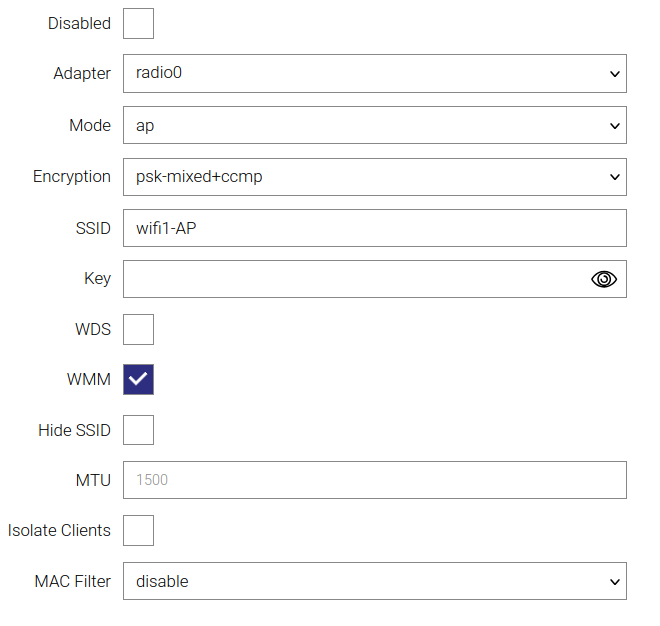
Task: Expand the Mode dropdown set to ap
Action: tap(374, 126)
